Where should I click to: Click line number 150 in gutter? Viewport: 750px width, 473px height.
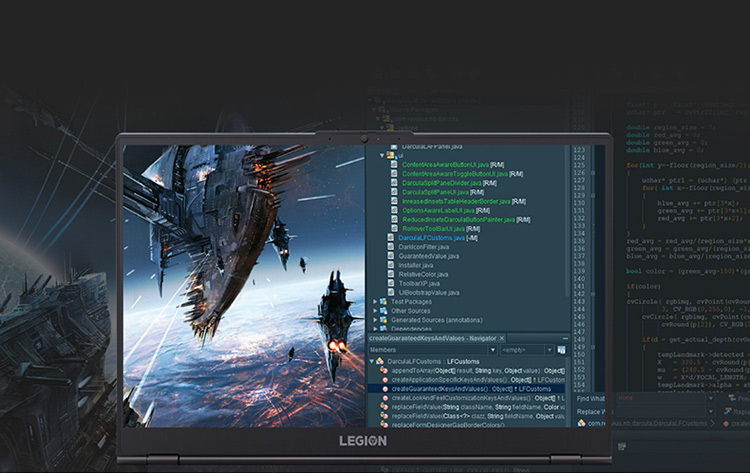click(579, 354)
